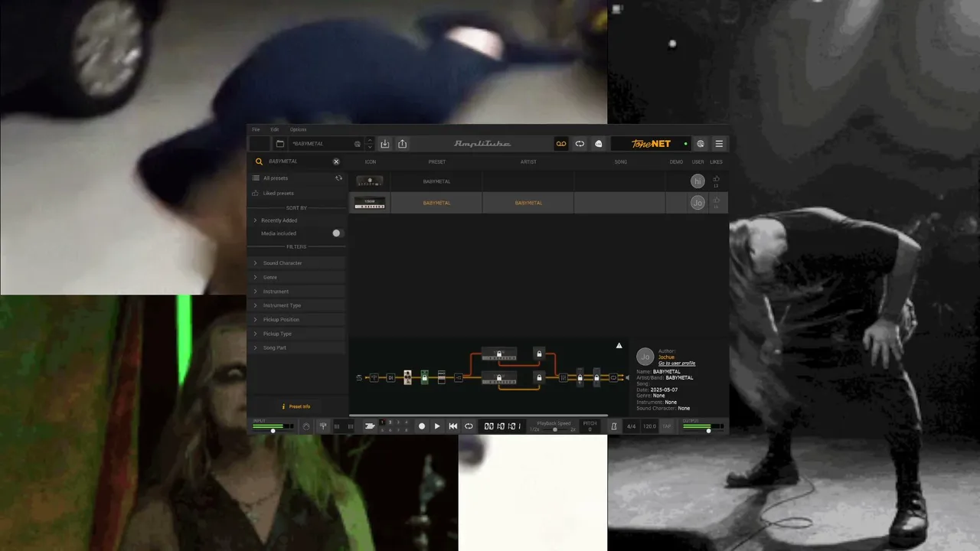Toggle Media included switch
This screenshot has width=980, height=551.
337,233
